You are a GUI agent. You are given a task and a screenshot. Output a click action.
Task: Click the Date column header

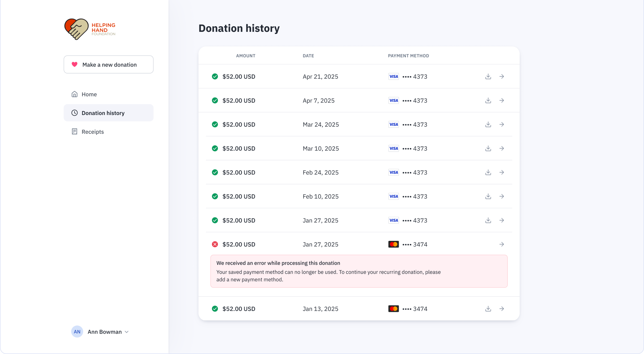tap(308, 56)
